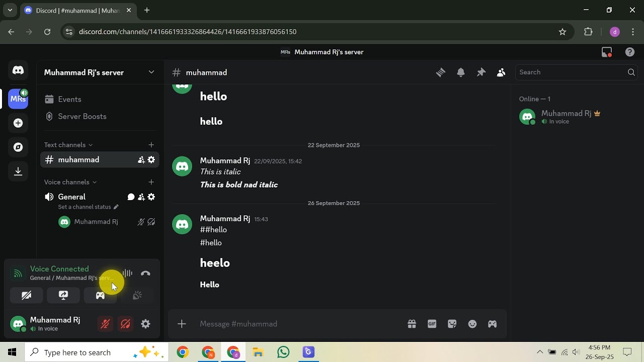
Task: Unmute microphone in user panel
Action: click(x=105, y=324)
